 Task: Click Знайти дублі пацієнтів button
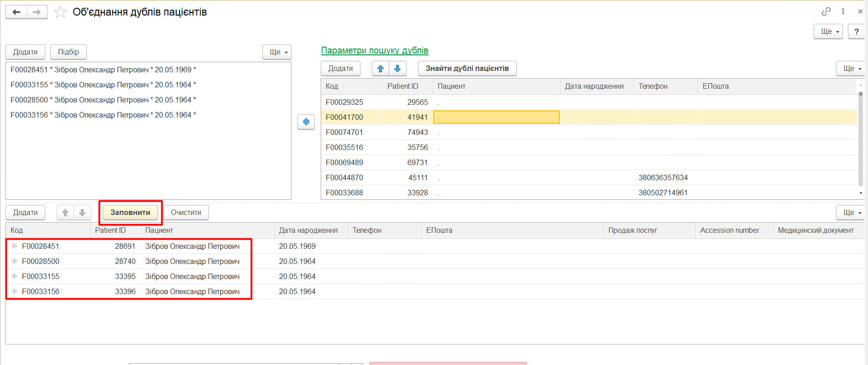pyautogui.click(x=467, y=69)
